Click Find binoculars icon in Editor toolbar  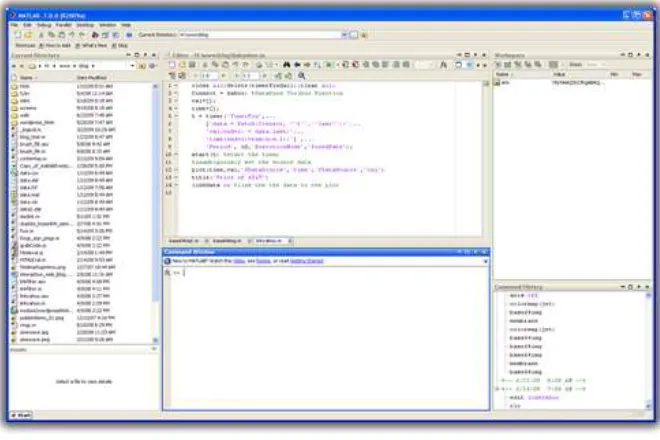click(287, 65)
